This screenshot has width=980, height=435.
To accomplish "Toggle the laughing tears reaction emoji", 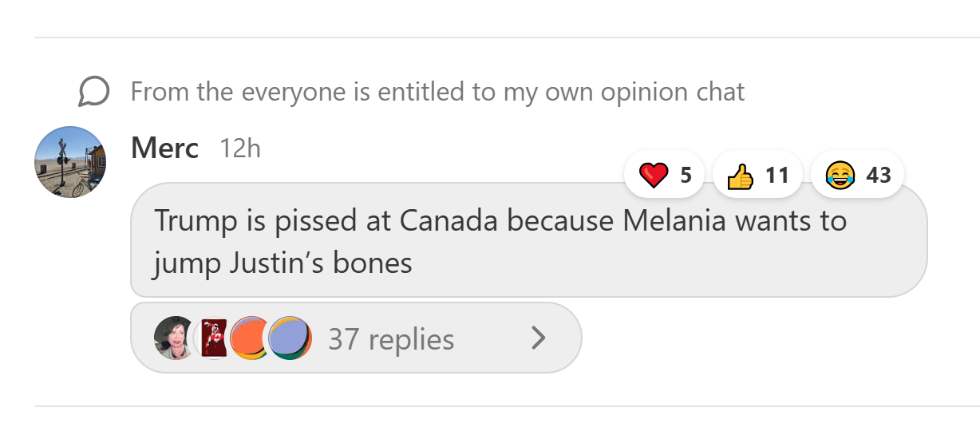I will (x=839, y=175).
